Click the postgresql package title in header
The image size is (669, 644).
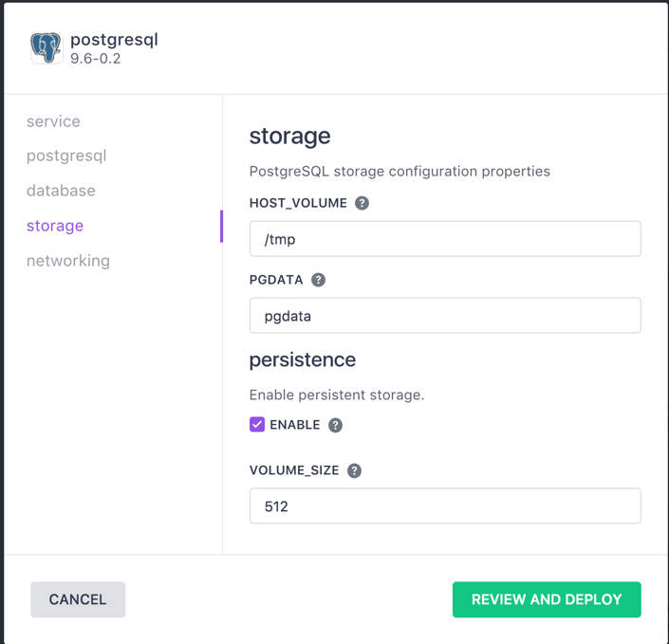114,40
